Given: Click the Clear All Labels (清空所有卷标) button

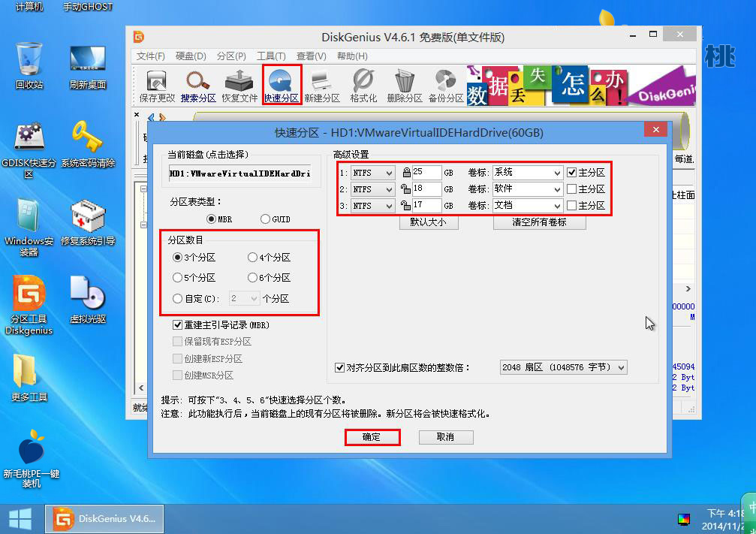Looking at the screenshot, I should click(540, 222).
